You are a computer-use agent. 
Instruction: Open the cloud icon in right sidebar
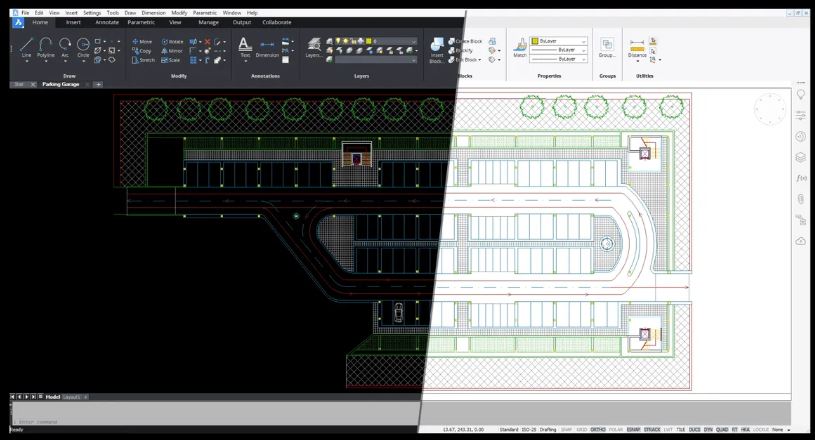tap(800, 241)
